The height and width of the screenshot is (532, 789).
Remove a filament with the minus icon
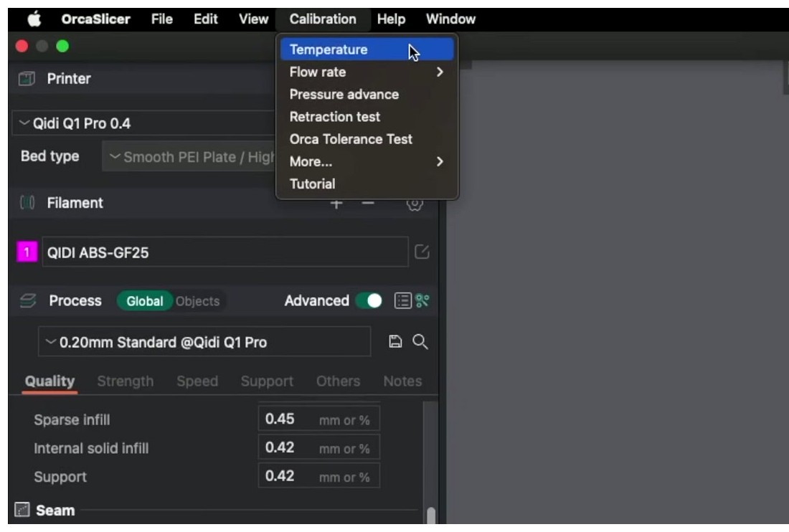pyautogui.click(x=368, y=203)
